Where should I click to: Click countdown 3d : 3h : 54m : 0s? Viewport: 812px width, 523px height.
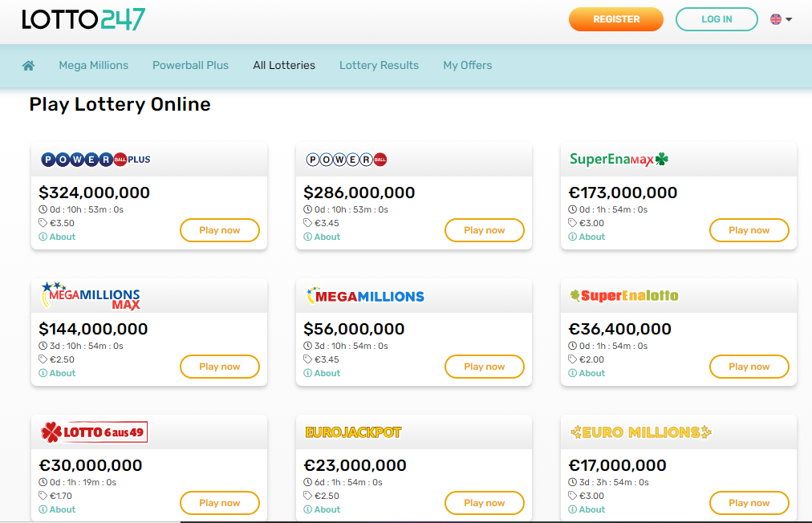point(614,482)
